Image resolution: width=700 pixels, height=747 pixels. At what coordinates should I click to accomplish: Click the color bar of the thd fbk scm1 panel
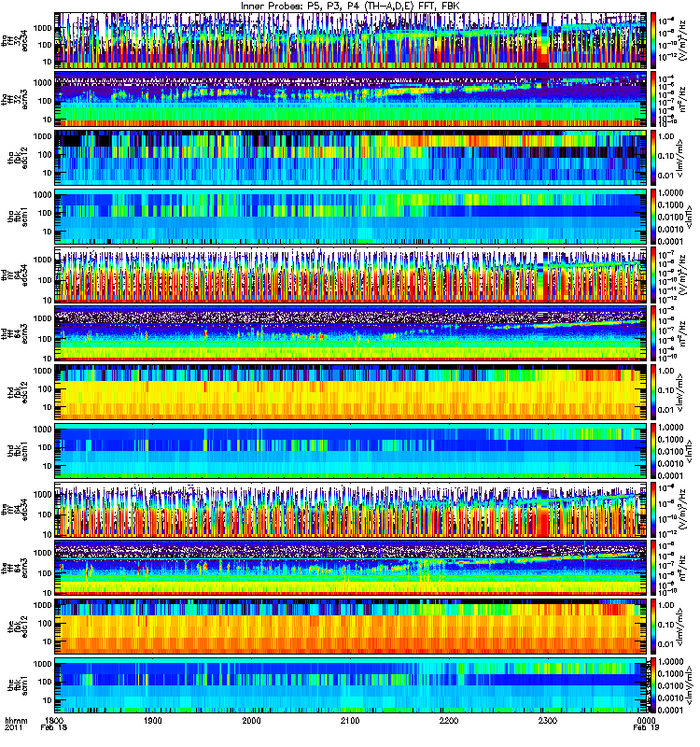[x=654, y=451]
